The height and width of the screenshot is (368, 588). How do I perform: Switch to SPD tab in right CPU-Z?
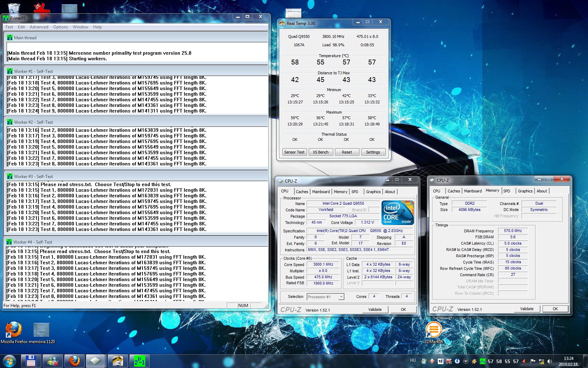coord(507,191)
